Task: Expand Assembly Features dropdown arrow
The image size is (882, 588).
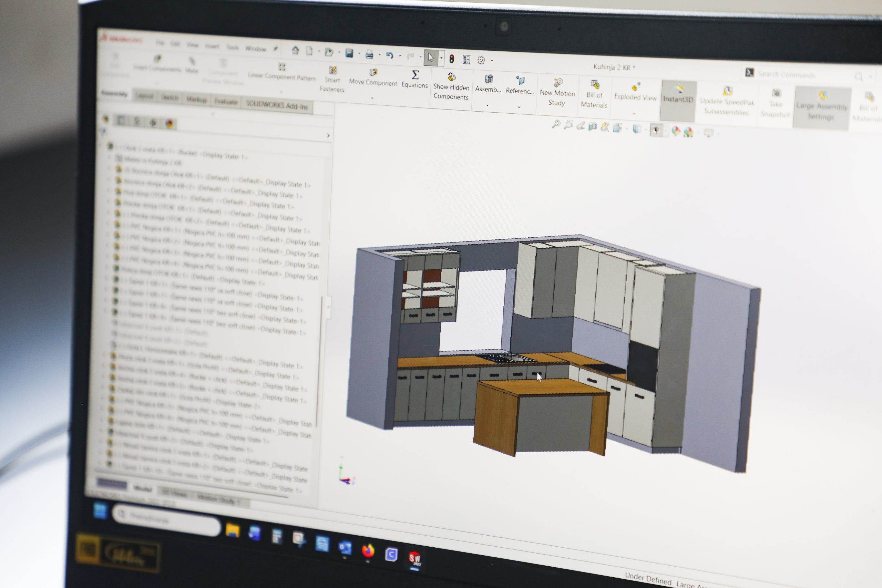Action: (x=487, y=105)
